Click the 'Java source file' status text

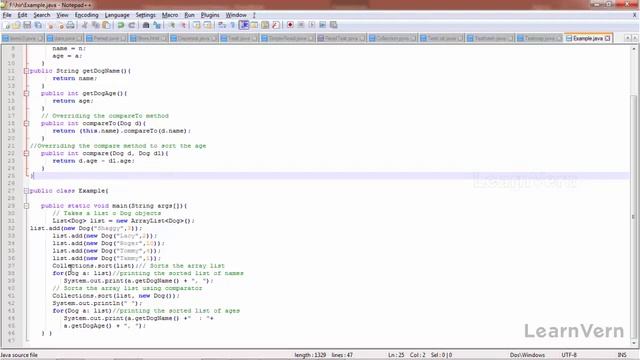[x=19, y=355]
